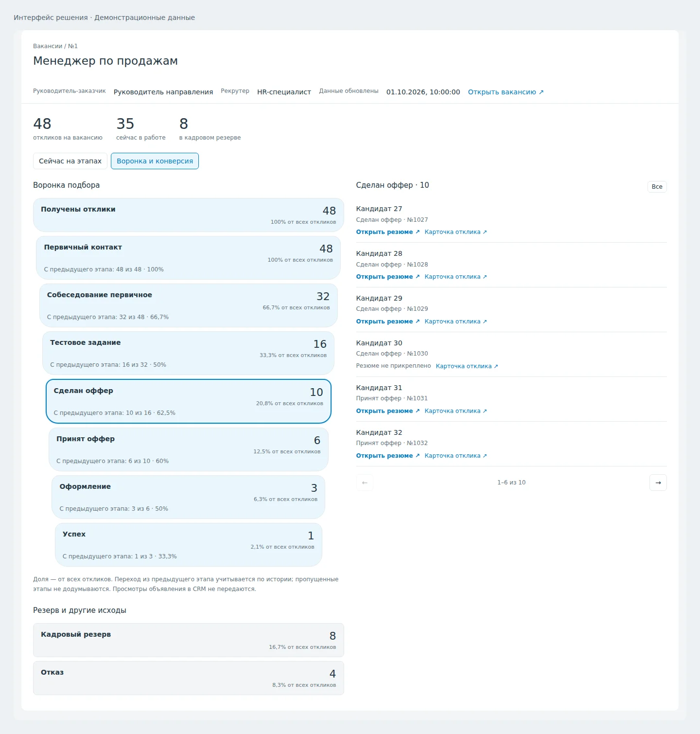Select 'Первичный контакт' funnel stage
The image size is (700, 734).
click(x=189, y=258)
